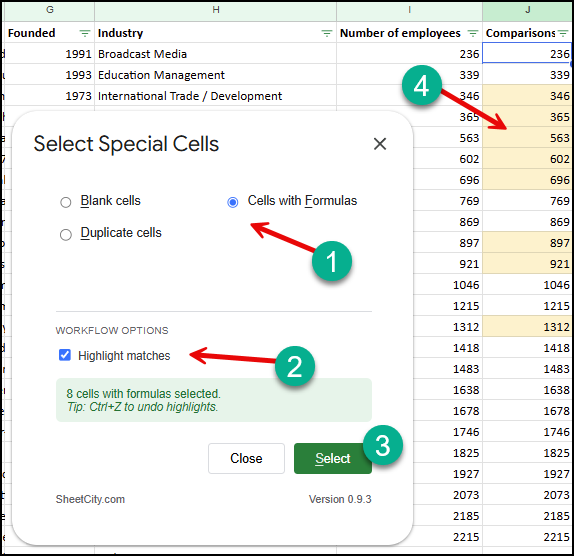
Task: Click the 1418 cell in Comparisons column
Action: click(x=527, y=348)
